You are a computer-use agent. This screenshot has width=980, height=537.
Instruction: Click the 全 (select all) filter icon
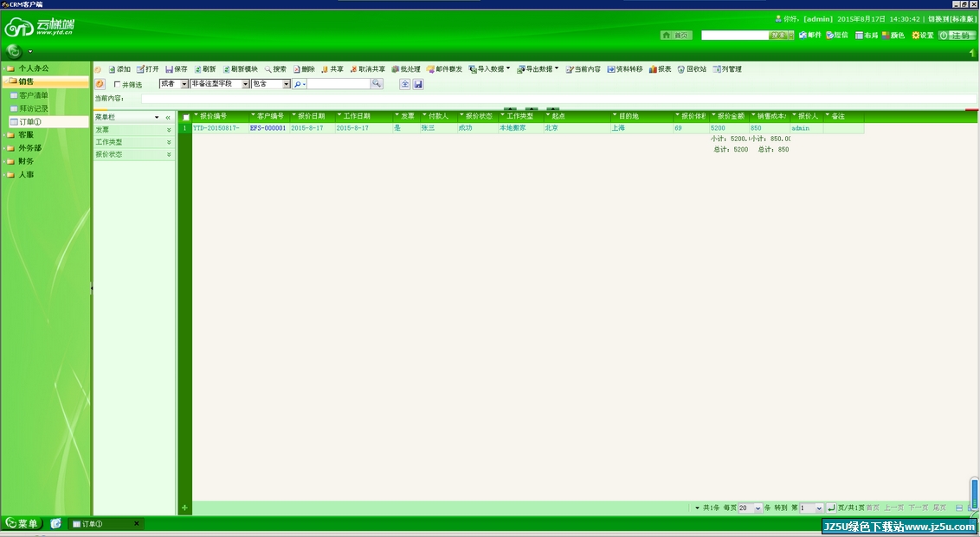(x=405, y=84)
